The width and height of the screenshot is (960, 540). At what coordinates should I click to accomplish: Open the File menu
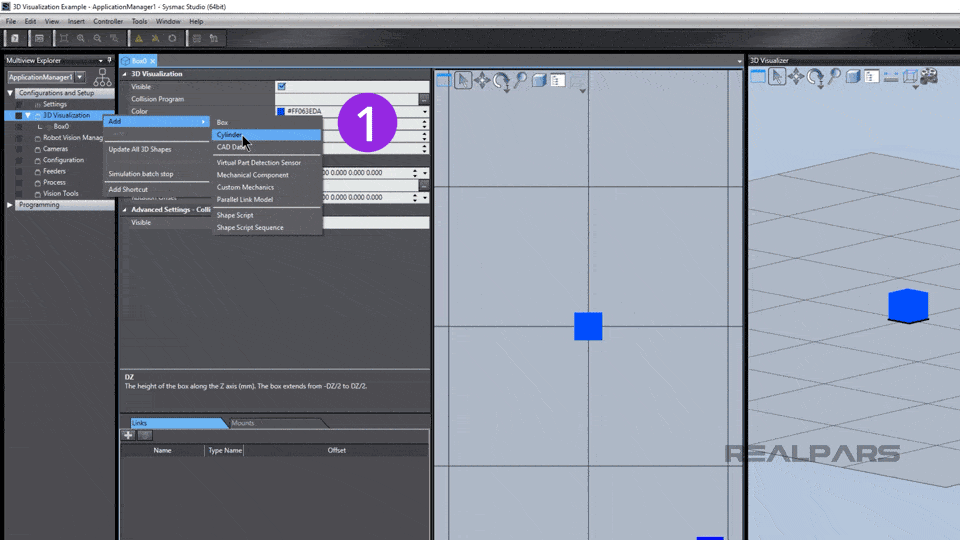tap(11, 21)
